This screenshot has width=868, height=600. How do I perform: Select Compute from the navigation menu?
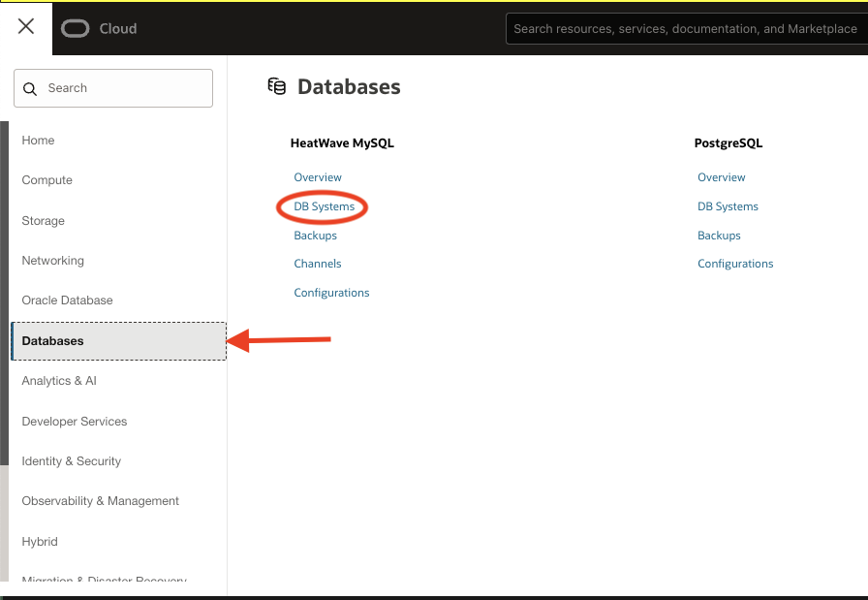pyautogui.click(x=47, y=180)
